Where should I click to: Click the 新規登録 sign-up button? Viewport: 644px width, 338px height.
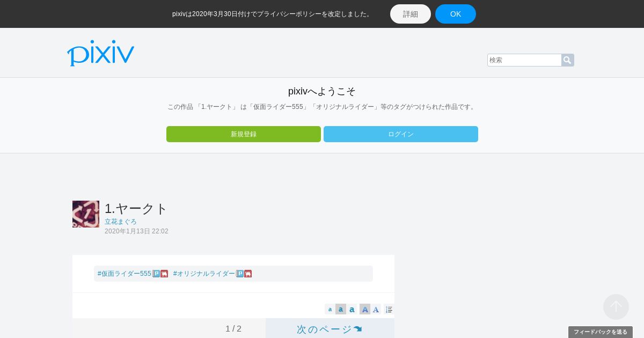point(244,134)
